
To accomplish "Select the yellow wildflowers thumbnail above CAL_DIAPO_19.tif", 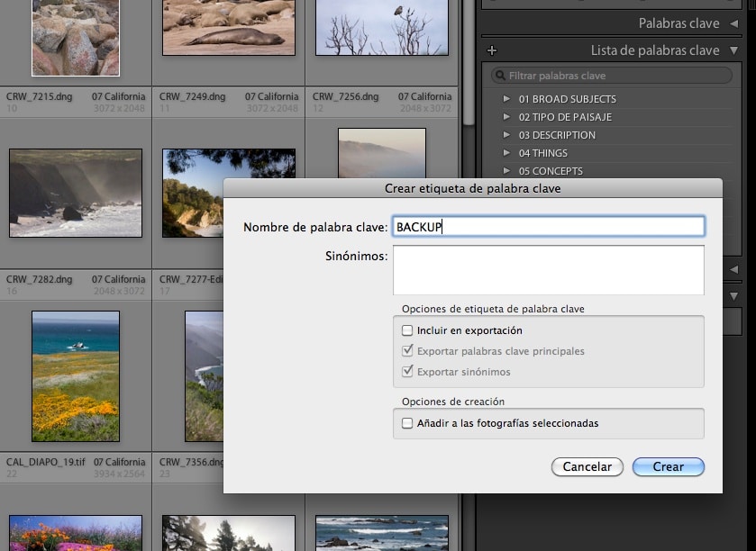I will click(76, 376).
